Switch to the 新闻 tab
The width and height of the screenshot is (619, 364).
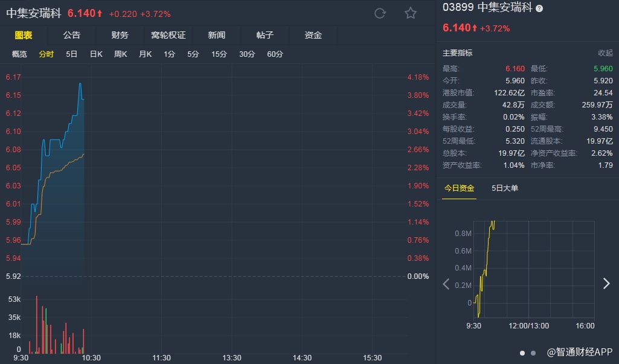[216, 35]
